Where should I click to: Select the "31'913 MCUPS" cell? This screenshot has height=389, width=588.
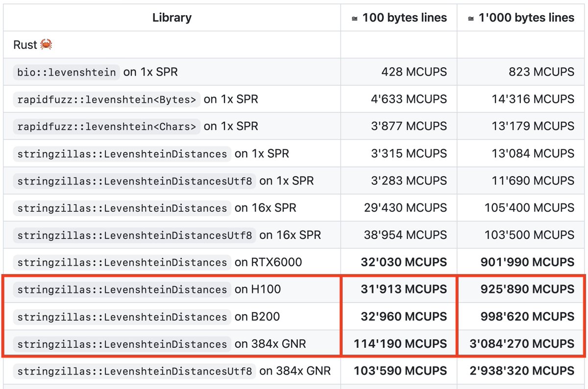(x=399, y=289)
